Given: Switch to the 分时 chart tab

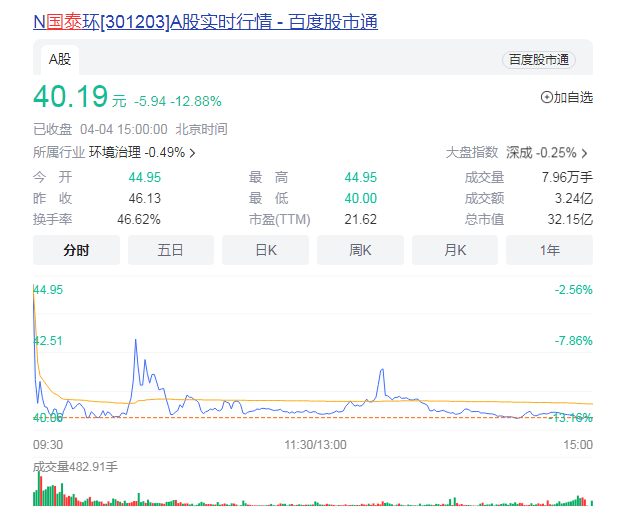Looking at the screenshot, I should [76, 250].
